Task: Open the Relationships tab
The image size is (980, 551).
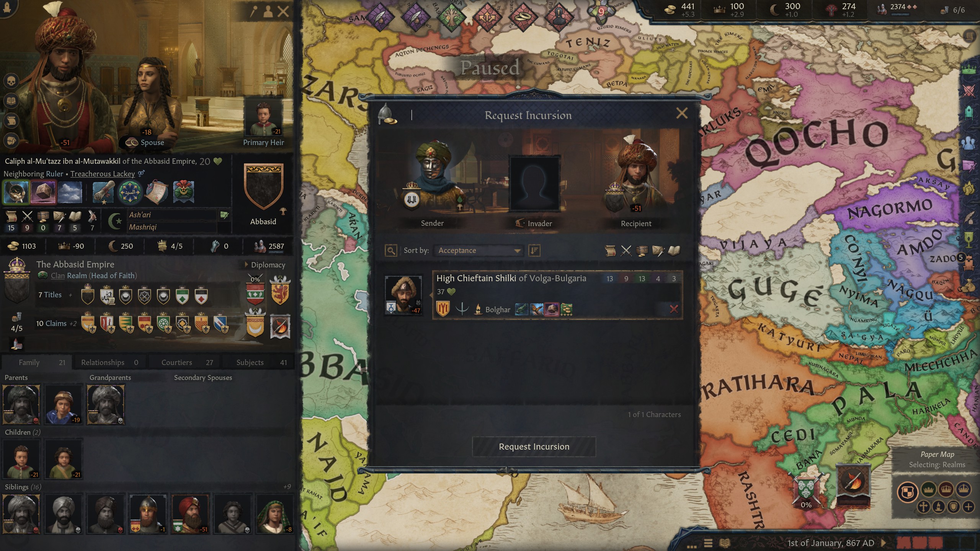Action: click(109, 362)
